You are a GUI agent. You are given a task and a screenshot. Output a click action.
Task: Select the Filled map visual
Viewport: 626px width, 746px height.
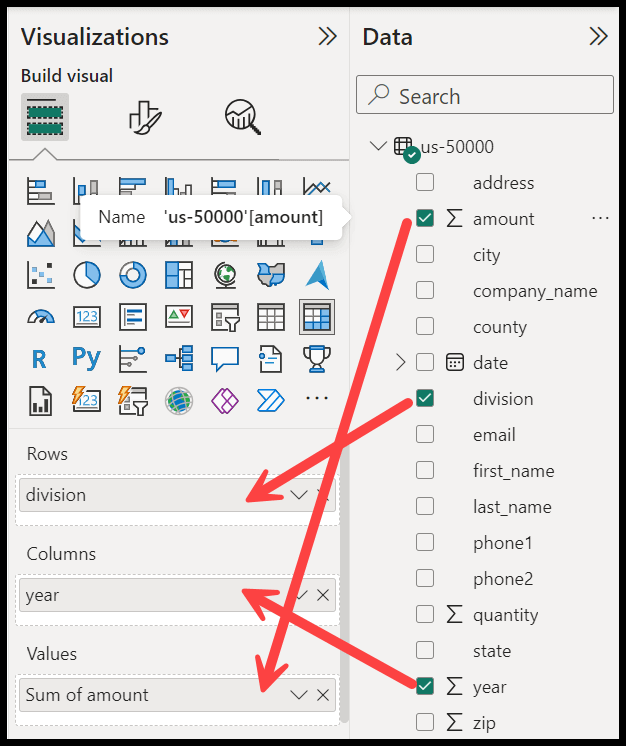[271, 275]
